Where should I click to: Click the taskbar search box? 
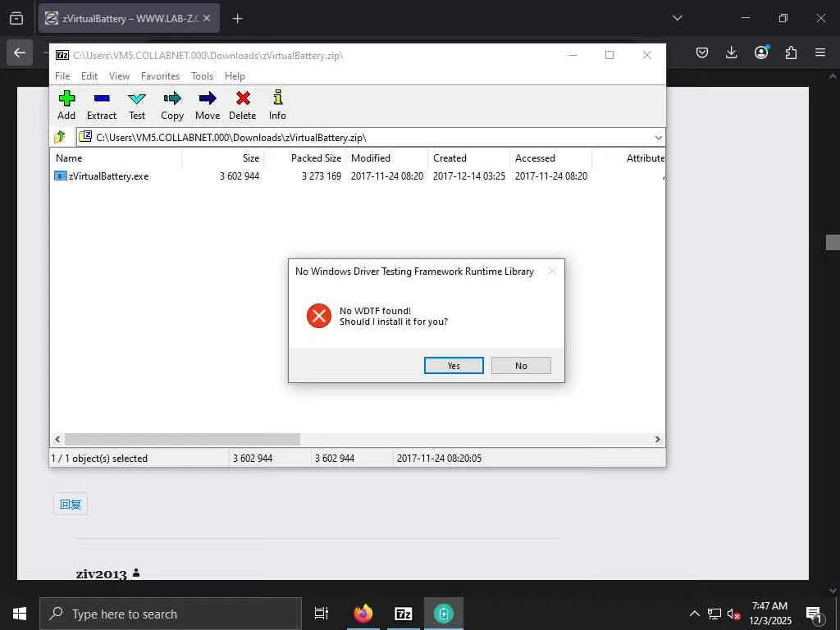(171, 614)
